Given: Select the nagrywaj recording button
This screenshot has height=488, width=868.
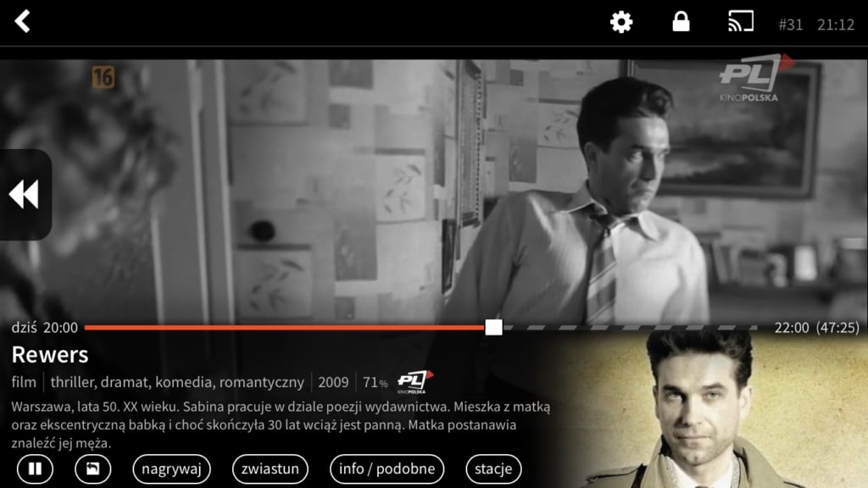Looking at the screenshot, I should pos(171,469).
